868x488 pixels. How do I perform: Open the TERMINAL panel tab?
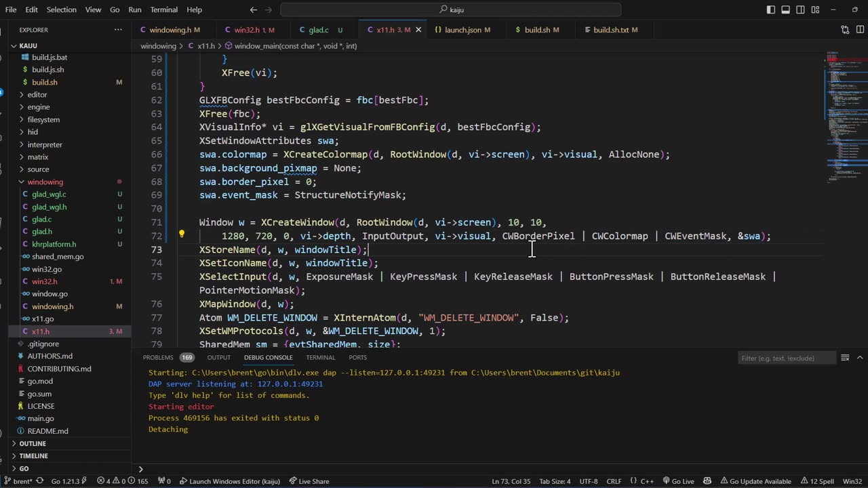[x=320, y=357]
